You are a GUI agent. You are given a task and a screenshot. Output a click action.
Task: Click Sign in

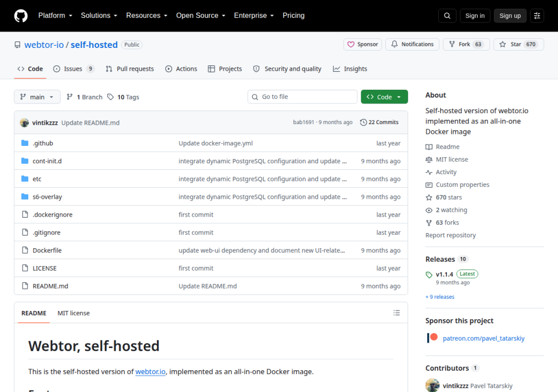475,16
